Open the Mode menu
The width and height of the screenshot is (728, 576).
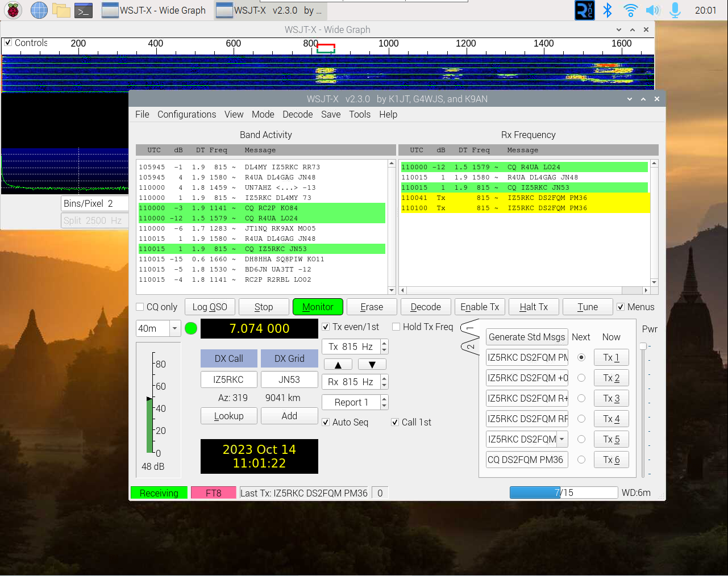click(263, 114)
